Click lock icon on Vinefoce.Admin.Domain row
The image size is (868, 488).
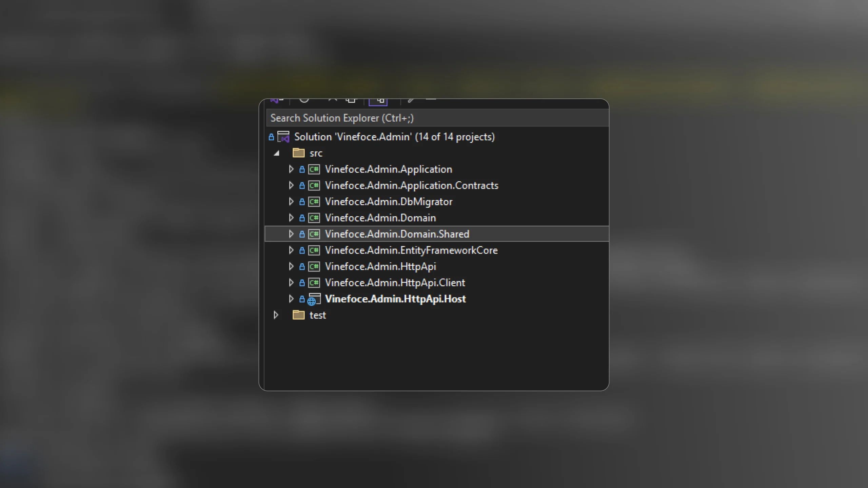click(302, 218)
